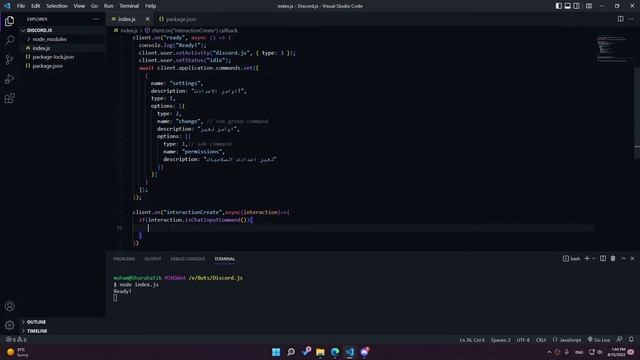Open the Edit menu
The height and width of the screenshot is (360, 640).
point(36,6)
